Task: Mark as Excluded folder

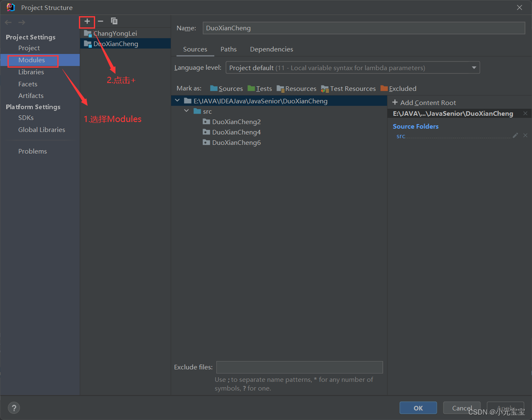Action: pos(398,88)
